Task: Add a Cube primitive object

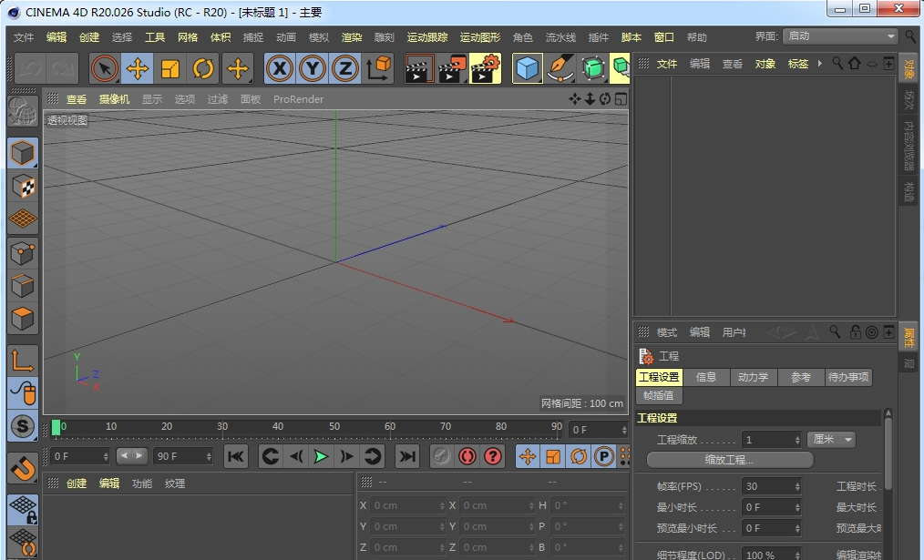Action: (527, 69)
